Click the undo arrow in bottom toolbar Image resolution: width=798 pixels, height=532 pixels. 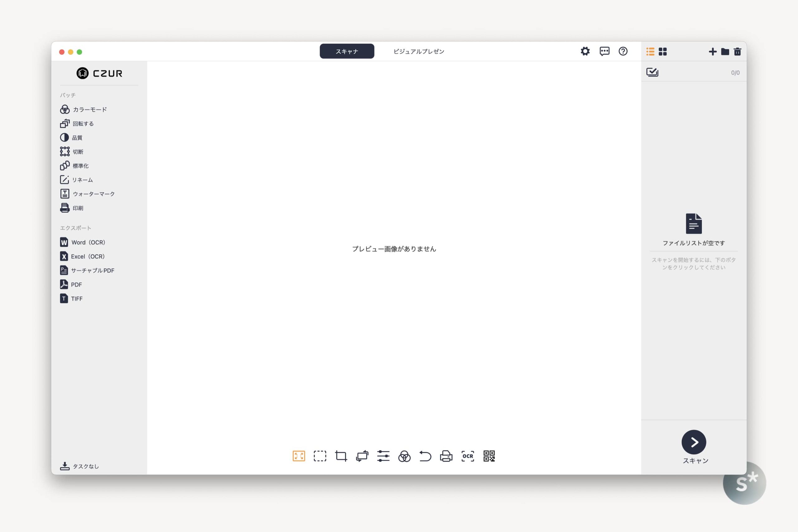425,456
